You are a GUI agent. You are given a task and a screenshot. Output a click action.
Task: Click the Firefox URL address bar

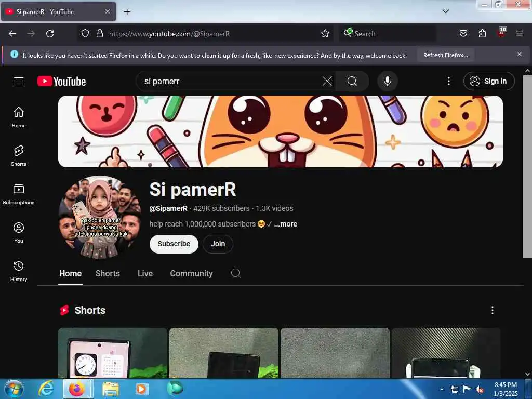point(210,34)
